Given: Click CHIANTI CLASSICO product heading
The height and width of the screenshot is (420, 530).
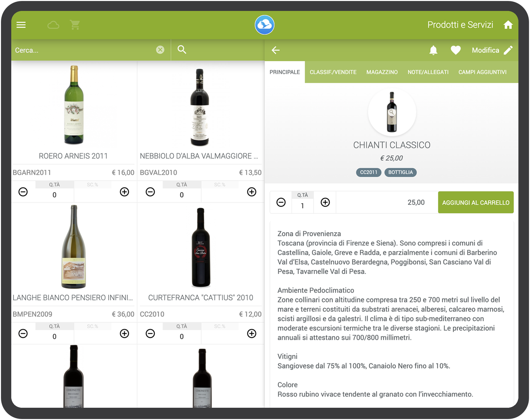Looking at the screenshot, I should (x=392, y=145).
